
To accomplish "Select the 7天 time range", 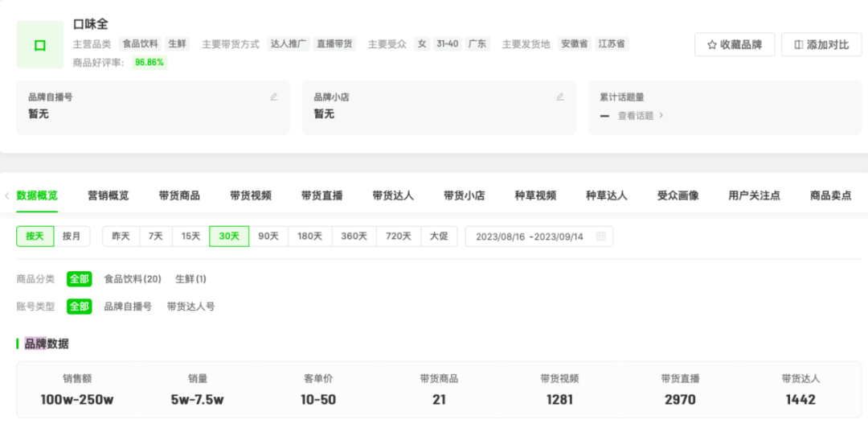I will 155,237.
